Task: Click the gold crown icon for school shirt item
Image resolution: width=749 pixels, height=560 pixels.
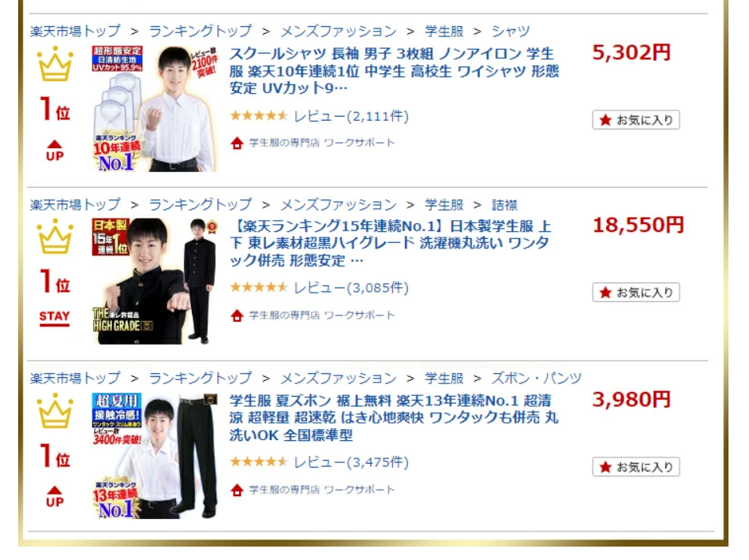Action: point(55,64)
